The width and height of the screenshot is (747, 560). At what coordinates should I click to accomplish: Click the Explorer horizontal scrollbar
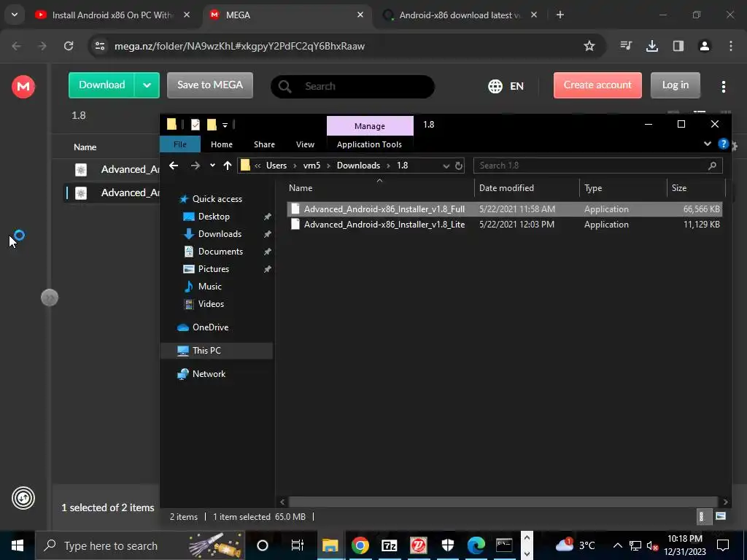(503, 502)
